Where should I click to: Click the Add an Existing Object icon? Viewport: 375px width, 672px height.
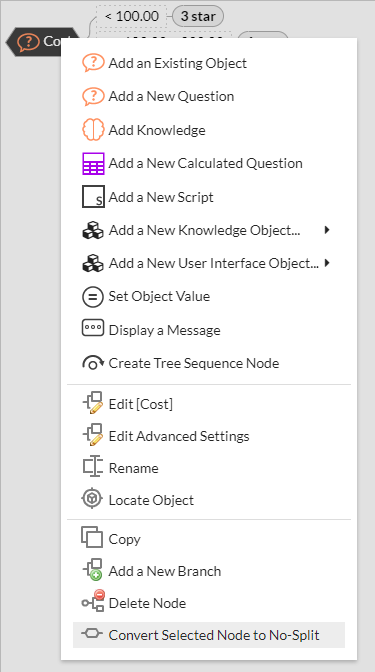tap(93, 63)
